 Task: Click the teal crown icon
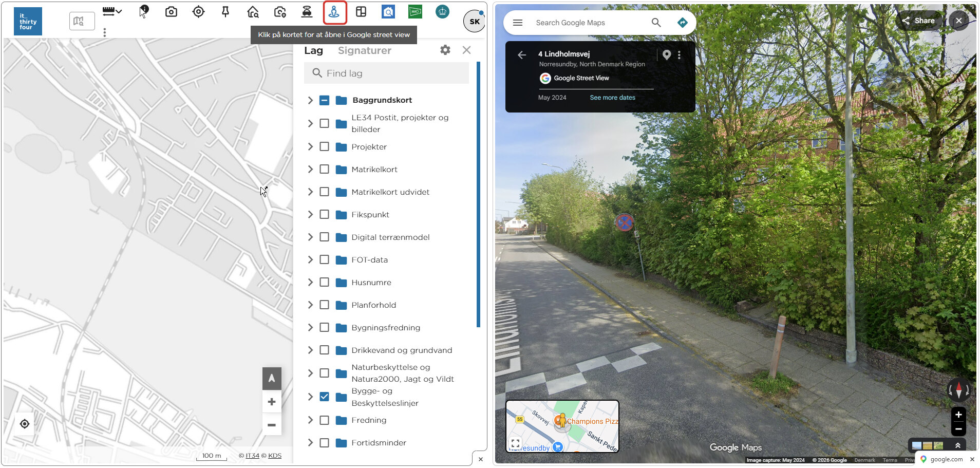click(x=442, y=11)
